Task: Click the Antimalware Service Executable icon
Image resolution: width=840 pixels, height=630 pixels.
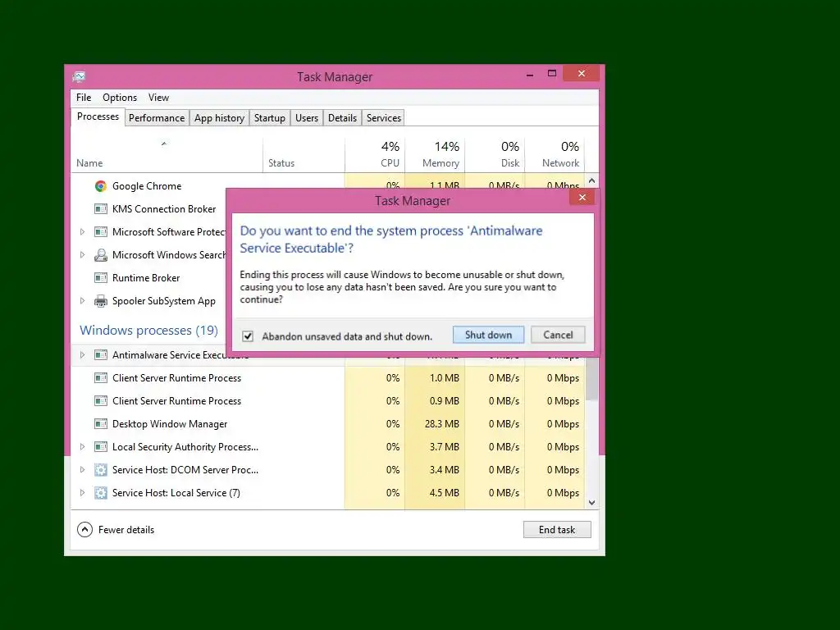Action: click(x=100, y=354)
